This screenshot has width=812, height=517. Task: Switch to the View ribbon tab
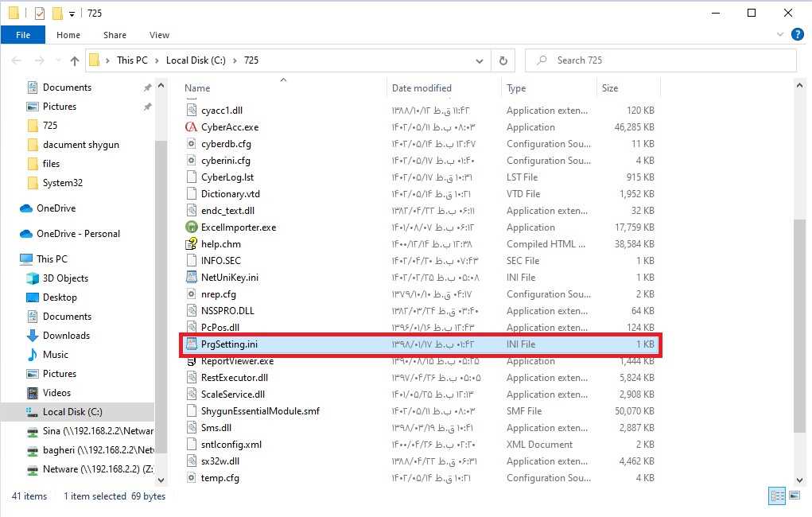click(159, 35)
